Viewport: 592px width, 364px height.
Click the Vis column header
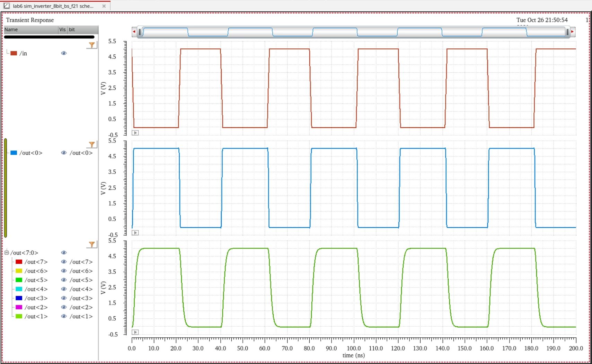tap(62, 30)
